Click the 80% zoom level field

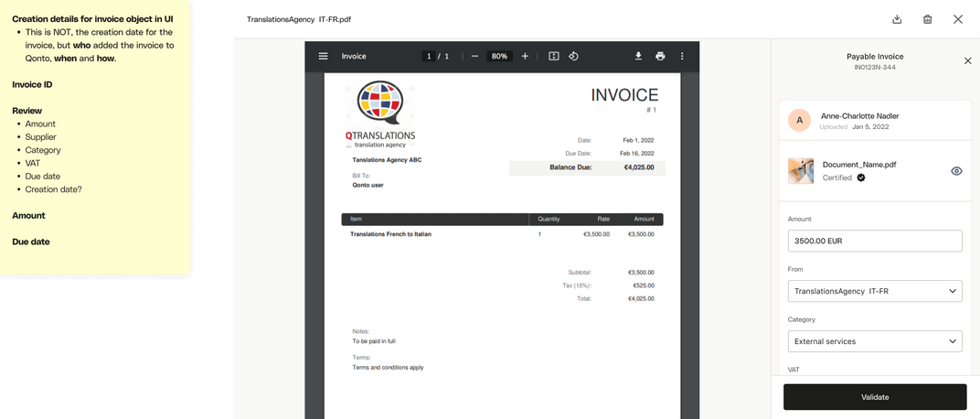499,56
